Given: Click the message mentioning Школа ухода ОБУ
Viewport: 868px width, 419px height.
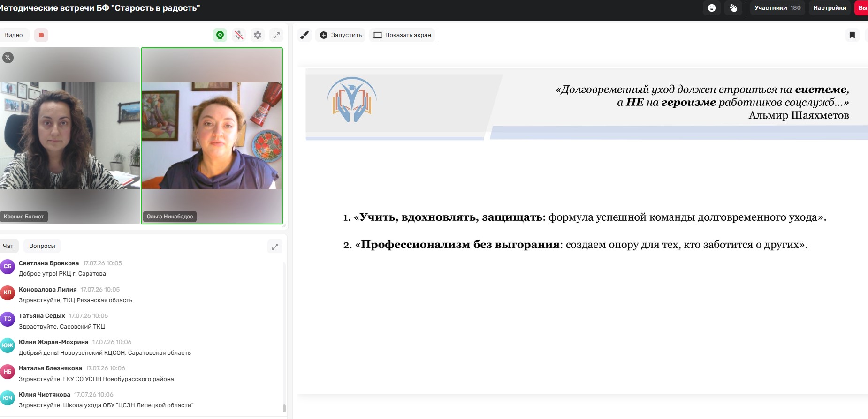Looking at the screenshot, I should [106, 405].
